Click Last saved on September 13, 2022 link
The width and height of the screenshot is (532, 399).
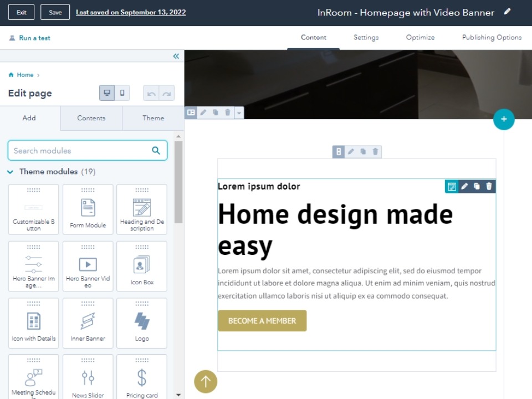click(x=131, y=12)
